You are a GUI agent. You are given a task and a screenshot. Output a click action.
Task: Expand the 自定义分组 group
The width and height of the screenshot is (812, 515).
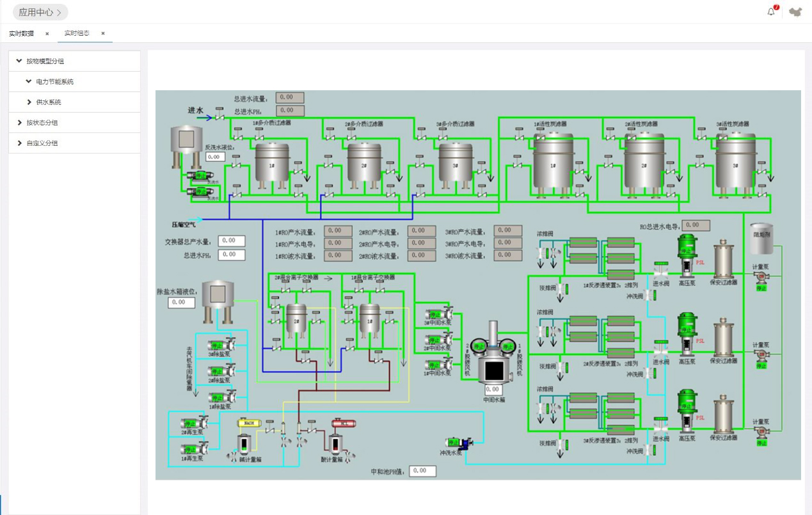coord(19,143)
